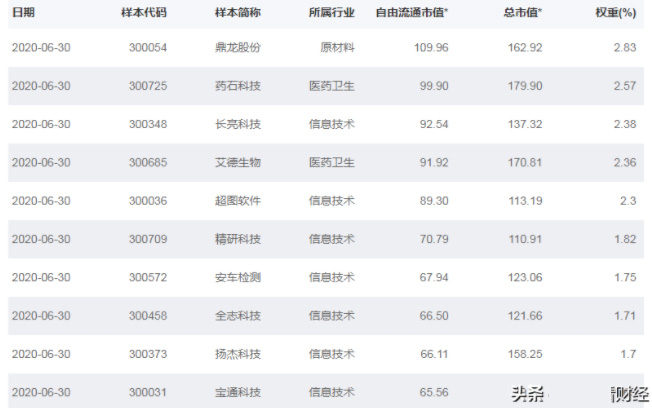This screenshot has height=408, width=652.
Task: Click stock name 长亮科技
Action: click(238, 124)
